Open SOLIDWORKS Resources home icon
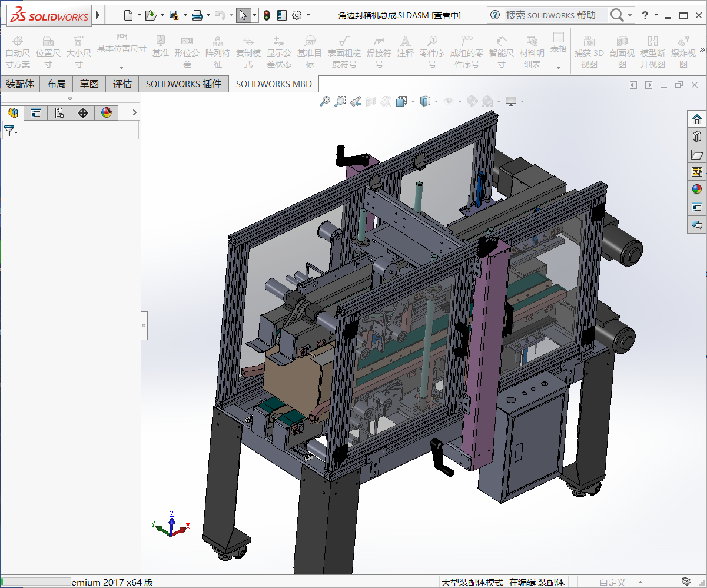This screenshot has width=707, height=588. pyautogui.click(x=697, y=119)
